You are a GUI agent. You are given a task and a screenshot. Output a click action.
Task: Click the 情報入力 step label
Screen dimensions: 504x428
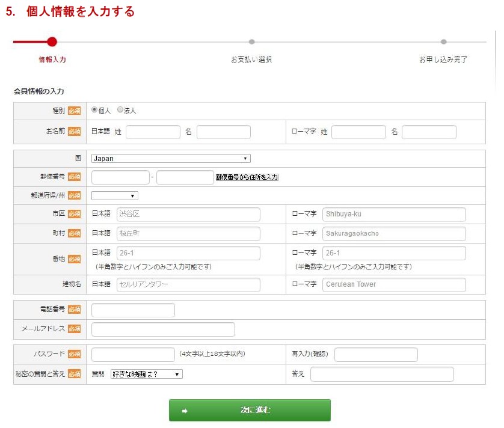(52, 60)
